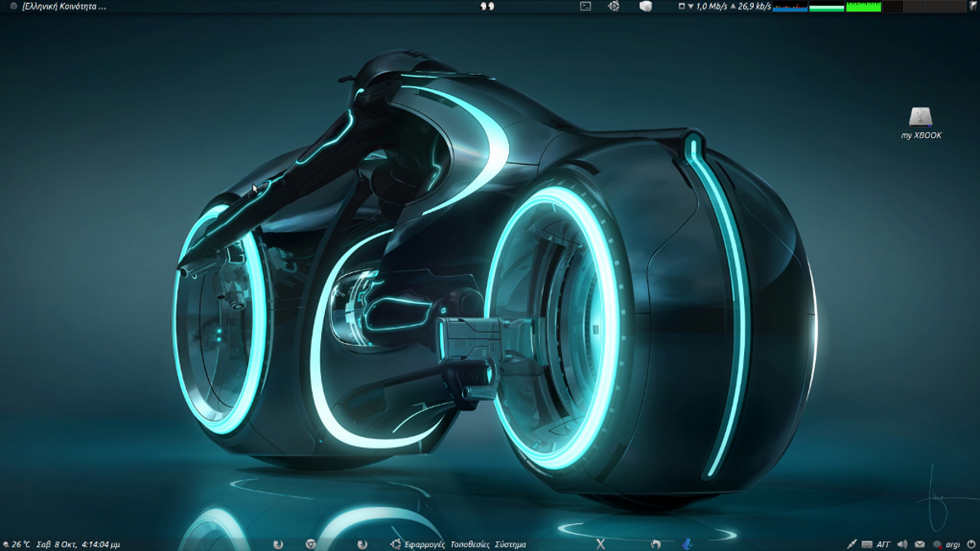Open the mail envelope indicator
Image resolution: width=980 pixels, height=551 pixels.
[920, 544]
